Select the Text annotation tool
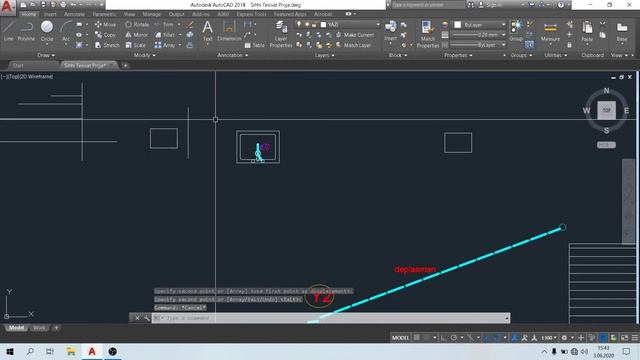The image size is (640, 360). coord(207,31)
